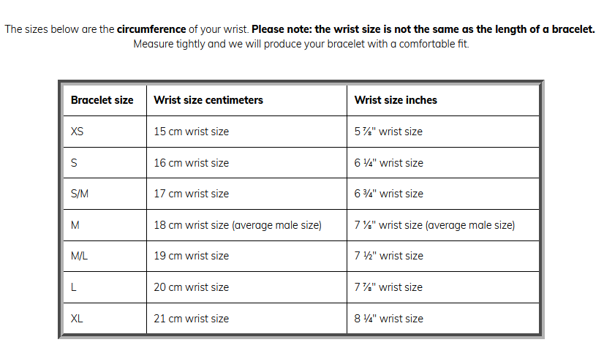Click the 19 cm wrist size cell
This screenshot has width=604, height=364.
191,256
